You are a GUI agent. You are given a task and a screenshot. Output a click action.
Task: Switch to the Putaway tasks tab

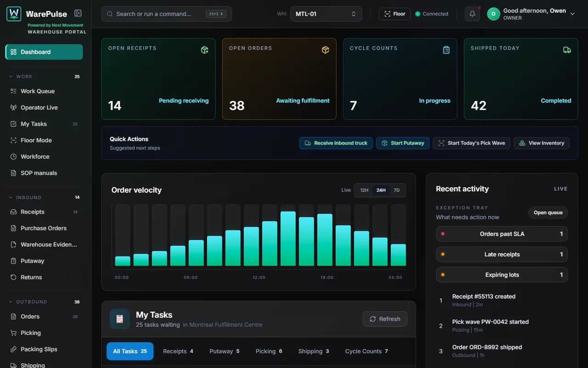click(224, 351)
